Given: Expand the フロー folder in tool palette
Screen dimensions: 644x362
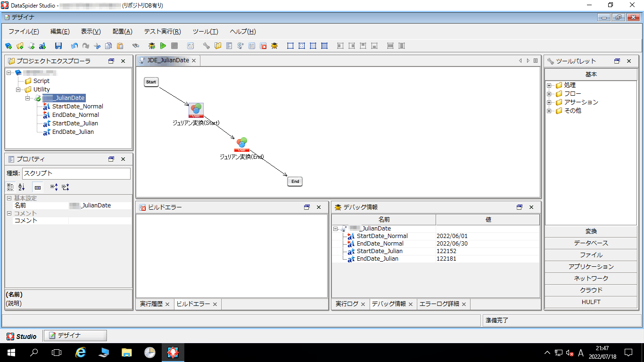Looking at the screenshot, I should click(x=549, y=94).
